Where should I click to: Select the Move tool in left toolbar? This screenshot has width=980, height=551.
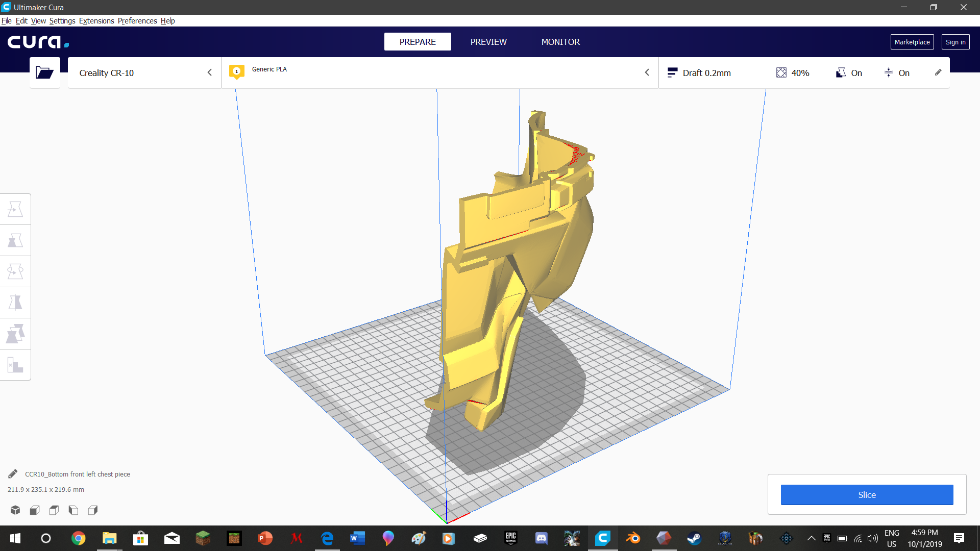(15, 209)
